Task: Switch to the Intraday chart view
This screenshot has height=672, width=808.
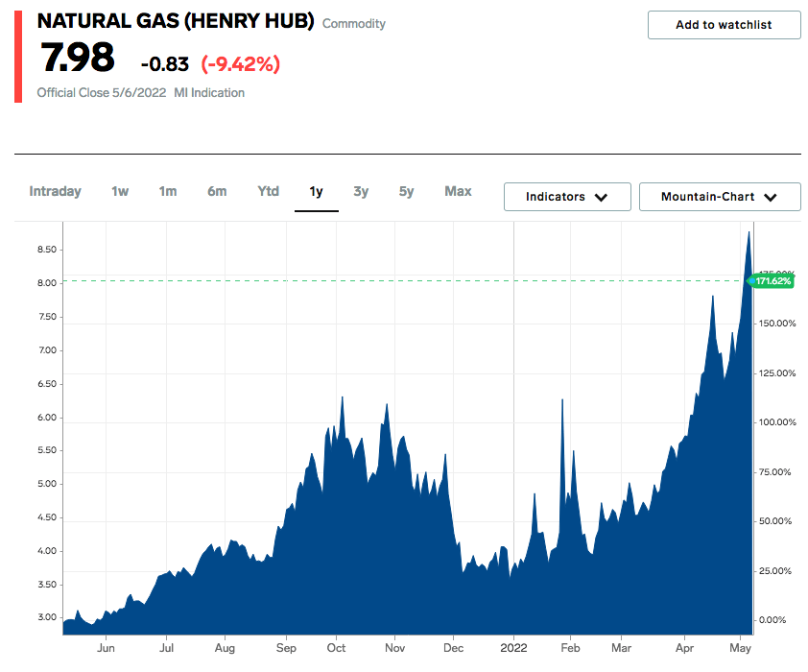Action: [55, 191]
